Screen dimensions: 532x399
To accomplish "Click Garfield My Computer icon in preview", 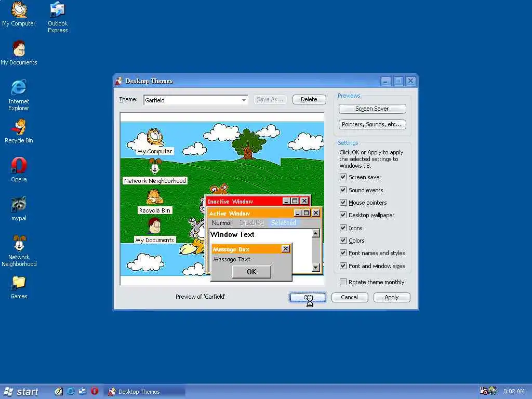I will coord(155,137).
